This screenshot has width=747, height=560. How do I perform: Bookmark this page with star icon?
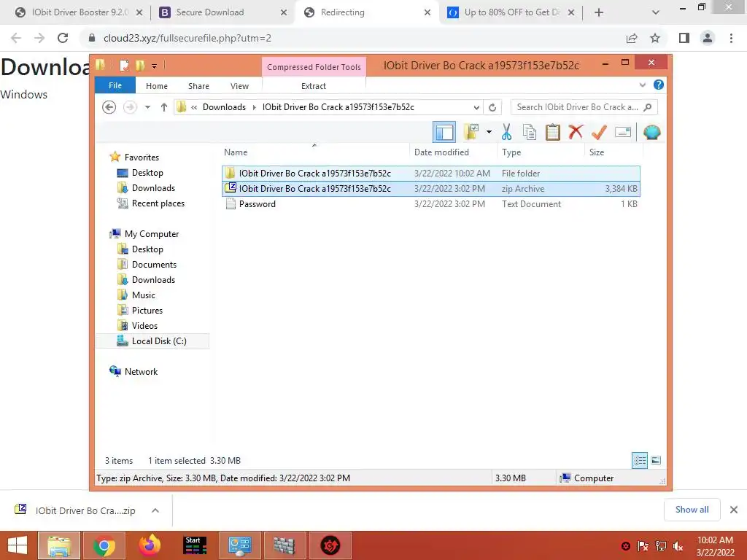(x=655, y=38)
